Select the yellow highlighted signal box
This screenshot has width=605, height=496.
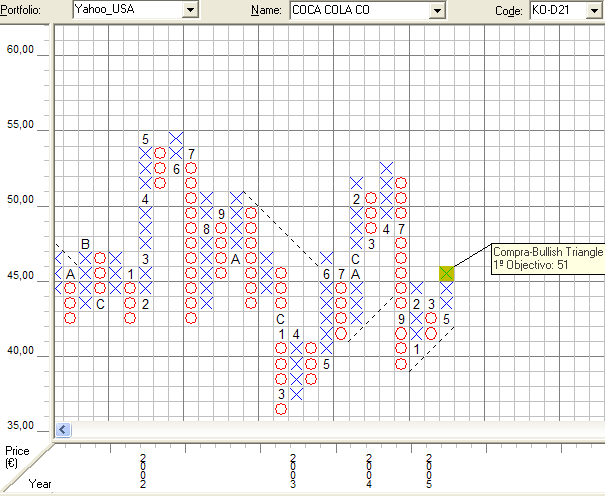(447, 273)
